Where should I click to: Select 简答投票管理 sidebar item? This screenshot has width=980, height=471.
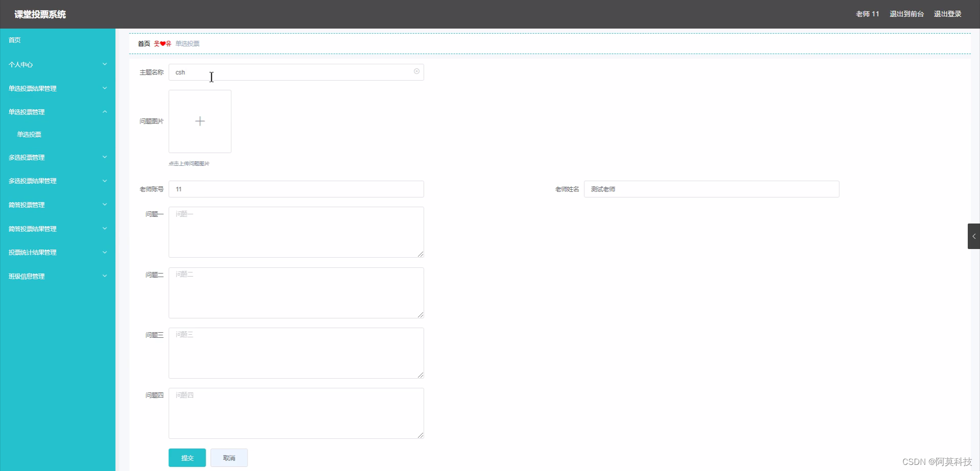coord(58,205)
